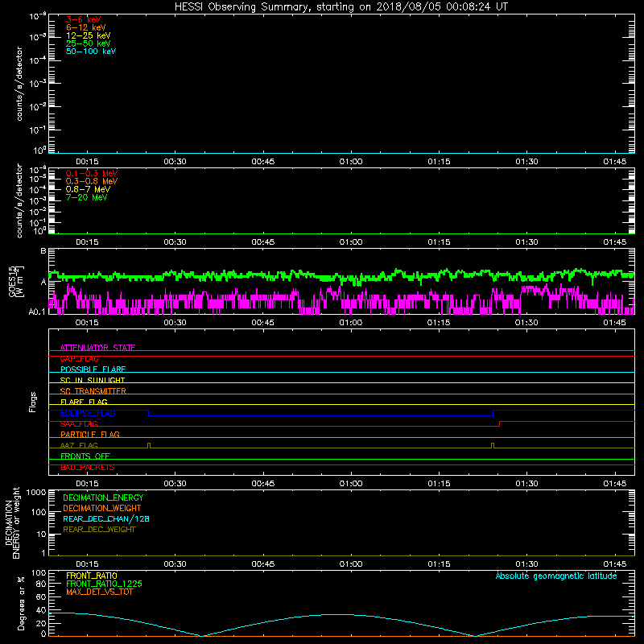Click the HESSI Observing Summary title
The height and width of the screenshot is (644, 644).
click(341, 6)
